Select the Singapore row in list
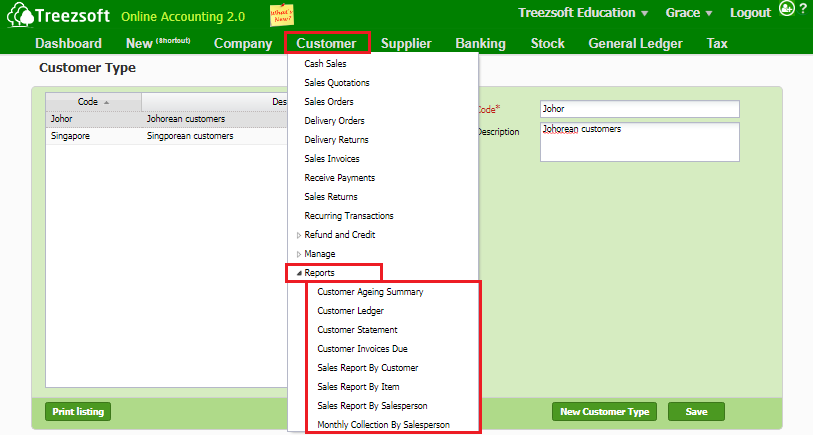The height and width of the screenshot is (435, 813). pyautogui.click(x=166, y=136)
